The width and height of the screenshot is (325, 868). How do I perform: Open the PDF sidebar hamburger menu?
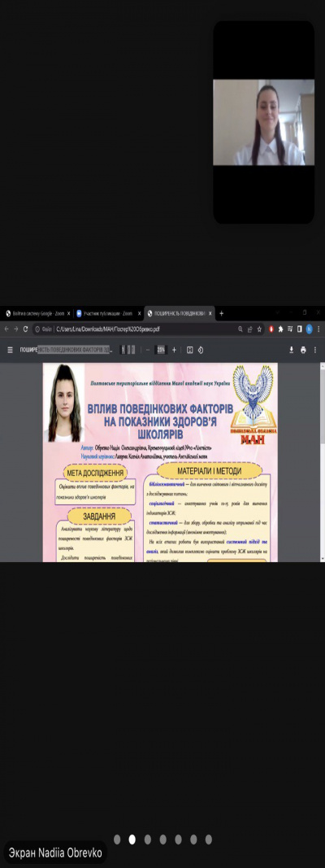point(10,350)
